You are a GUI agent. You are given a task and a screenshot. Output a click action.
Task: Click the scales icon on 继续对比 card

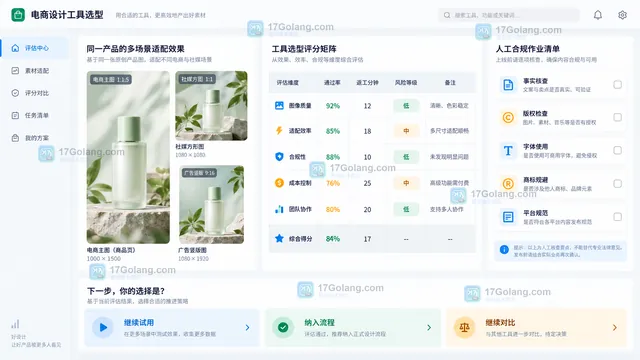(464, 327)
